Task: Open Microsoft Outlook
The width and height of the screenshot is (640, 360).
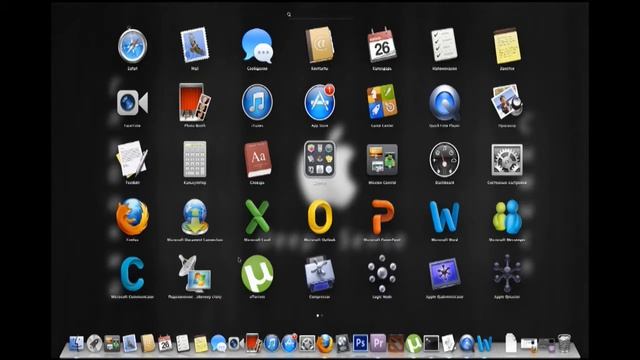Action: click(x=320, y=217)
